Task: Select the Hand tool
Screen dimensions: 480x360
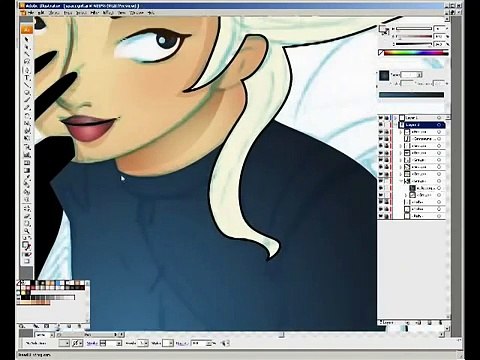Action: tap(27, 224)
